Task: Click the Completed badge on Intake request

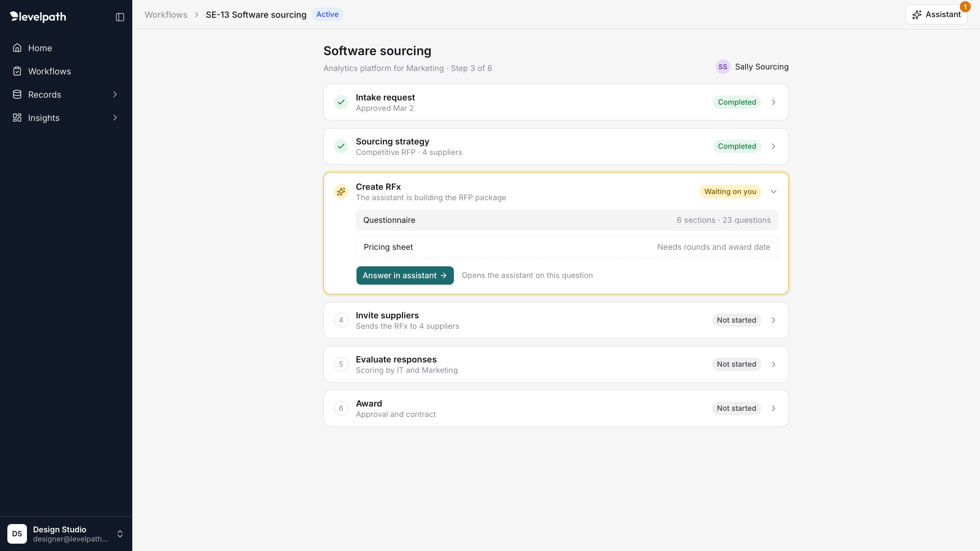Action: (x=737, y=102)
